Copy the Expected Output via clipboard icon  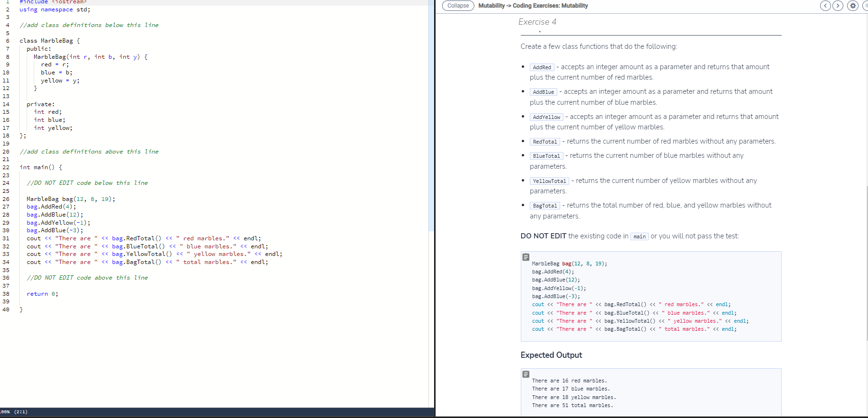tap(526, 374)
